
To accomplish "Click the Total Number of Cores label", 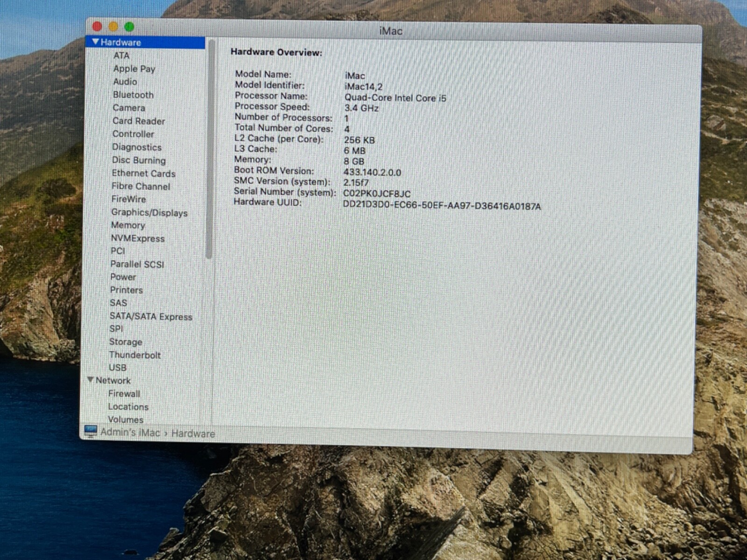I will tap(284, 128).
